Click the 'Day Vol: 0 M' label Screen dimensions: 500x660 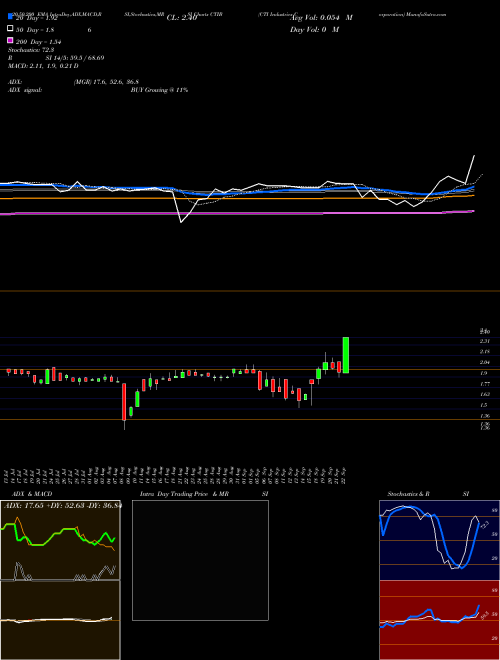coord(314,30)
